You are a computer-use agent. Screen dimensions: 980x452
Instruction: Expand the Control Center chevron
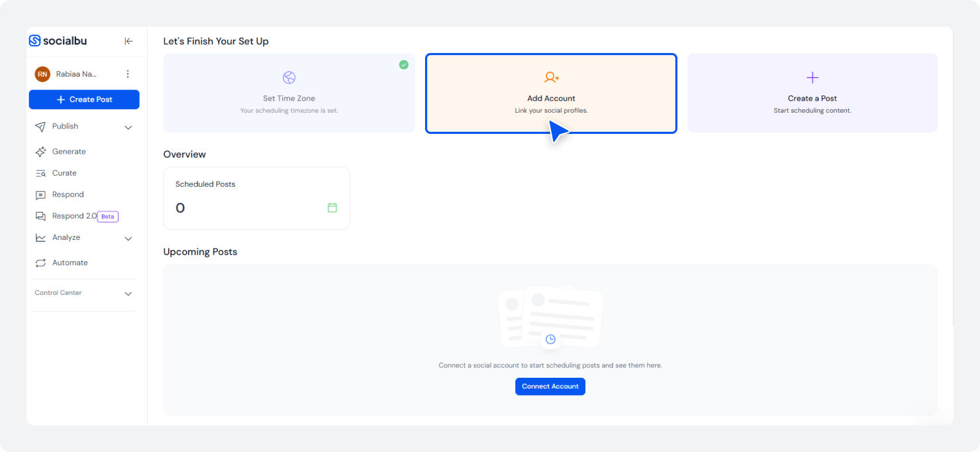click(x=128, y=294)
